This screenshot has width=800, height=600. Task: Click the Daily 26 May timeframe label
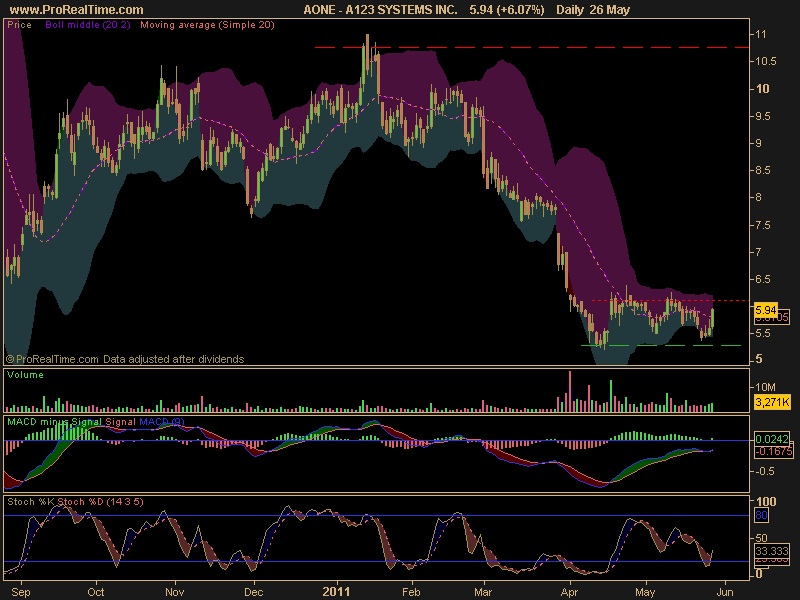[593, 10]
